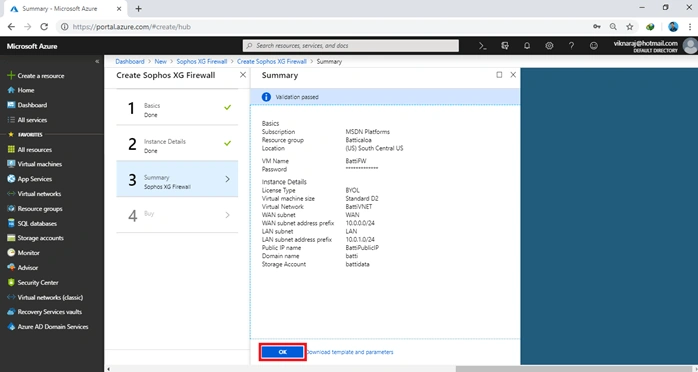Click Download template and parameters link

pos(349,352)
